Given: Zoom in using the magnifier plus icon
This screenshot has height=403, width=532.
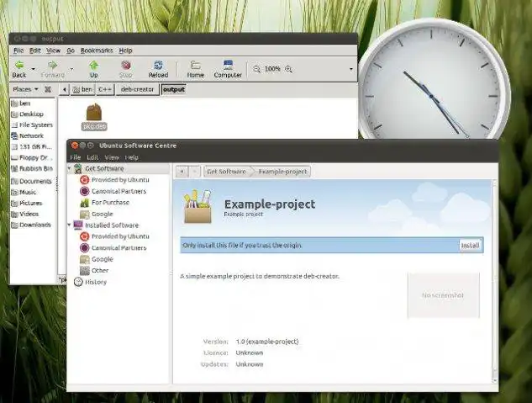Looking at the screenshot, I should tap(288, 69).
